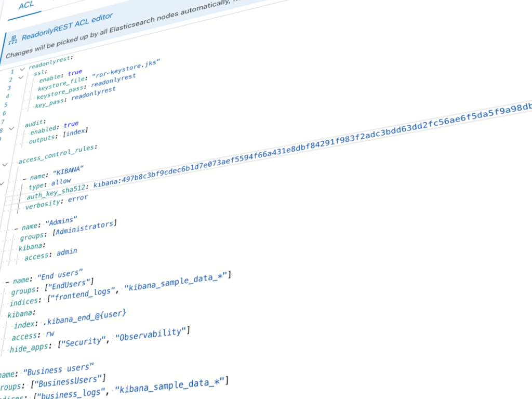Click the 'enable: true' value
Viewport: 532px width, 399px height.
(75, 73)
